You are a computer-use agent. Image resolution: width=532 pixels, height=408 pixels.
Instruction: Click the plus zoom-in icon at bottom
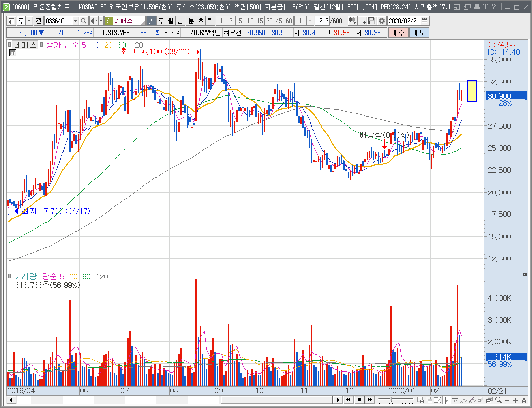515,400
